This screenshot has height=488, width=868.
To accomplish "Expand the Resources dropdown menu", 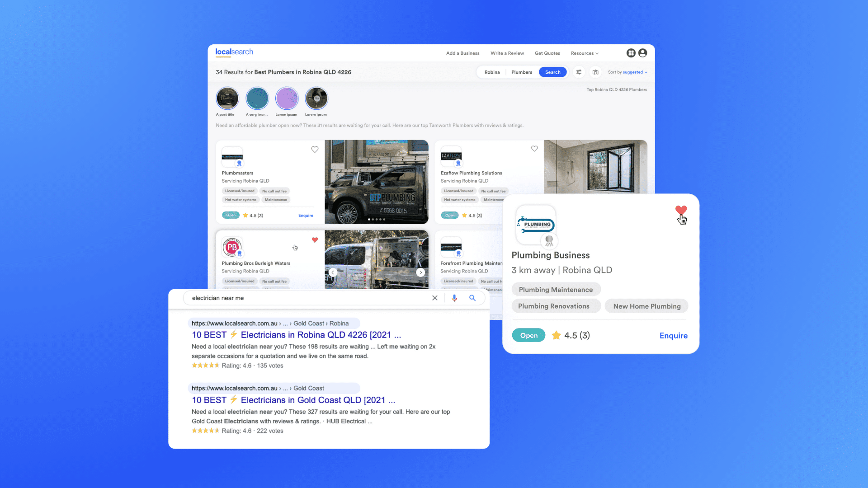I will (x=585, y=53).
